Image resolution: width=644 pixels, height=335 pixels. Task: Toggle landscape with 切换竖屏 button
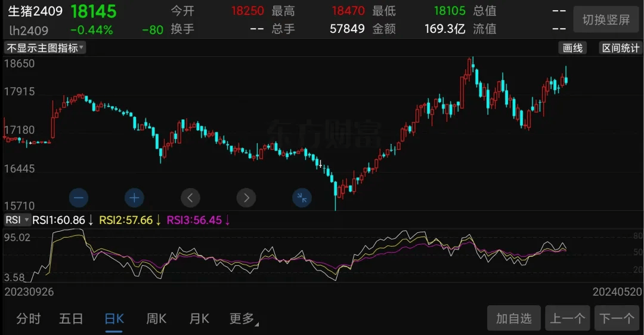coord(605,20)
